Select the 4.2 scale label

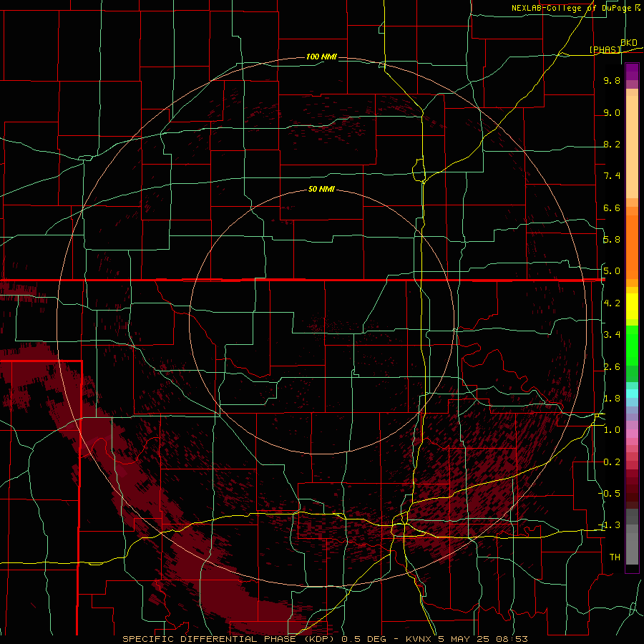612,303
